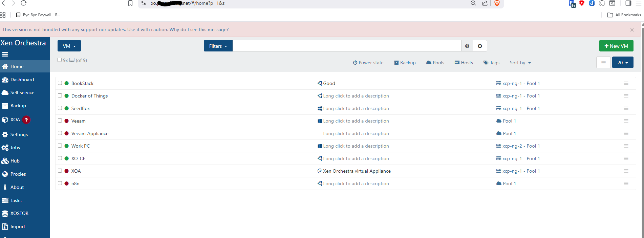Click the XO-CE running status indicator

(67, 158)
